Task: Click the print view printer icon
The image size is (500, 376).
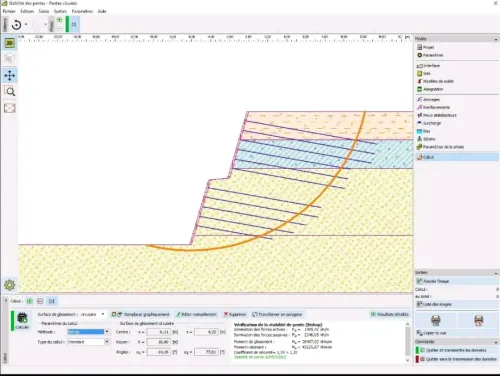Action: [x=479, y=320]
